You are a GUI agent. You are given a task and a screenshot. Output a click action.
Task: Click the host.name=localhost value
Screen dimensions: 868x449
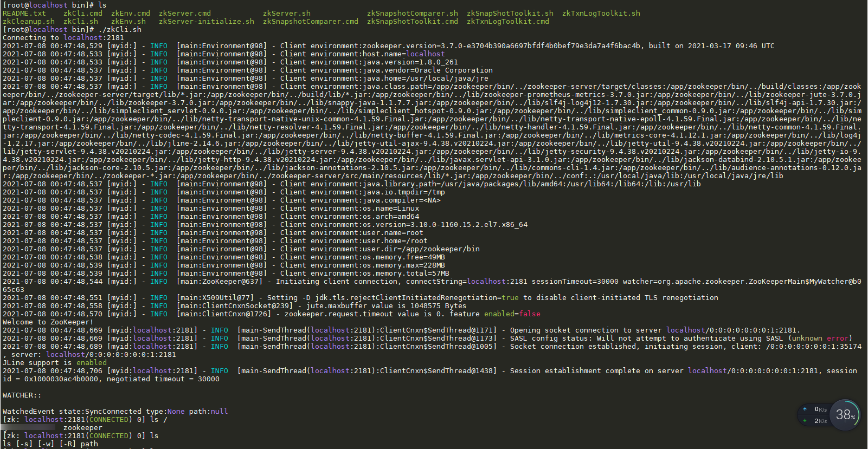pos(404,54)
